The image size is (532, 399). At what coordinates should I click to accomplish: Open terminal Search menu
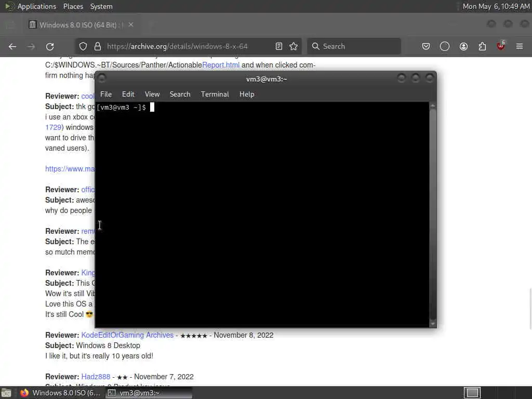coord(180,95)
